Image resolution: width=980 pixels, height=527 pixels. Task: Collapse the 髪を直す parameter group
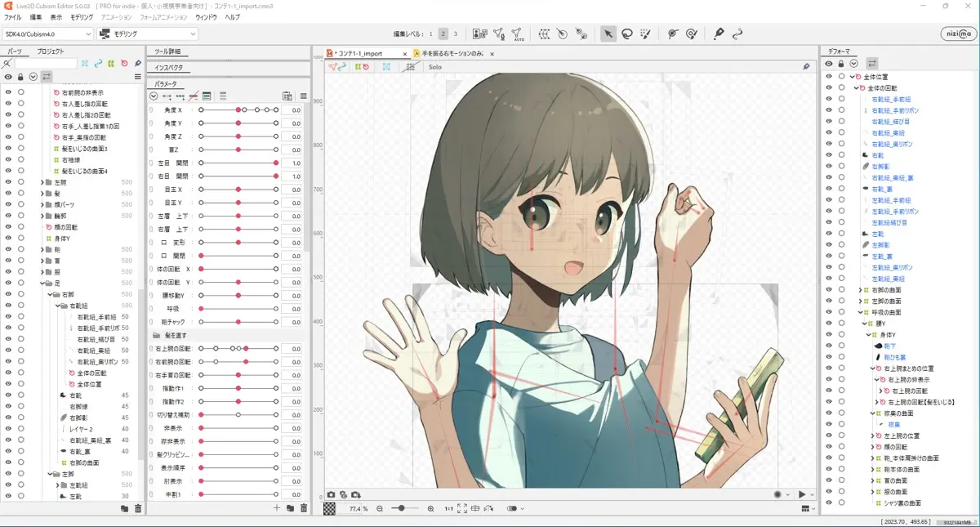155,335
